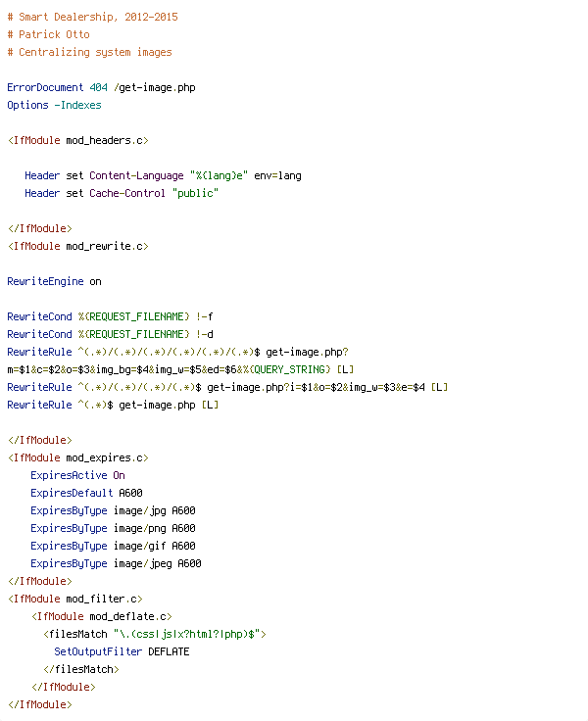Screen dimensions: 588x721
Task: Click the '"\.(css|js|x?html?|php)$"' regex string
Action: coord(187,635)
